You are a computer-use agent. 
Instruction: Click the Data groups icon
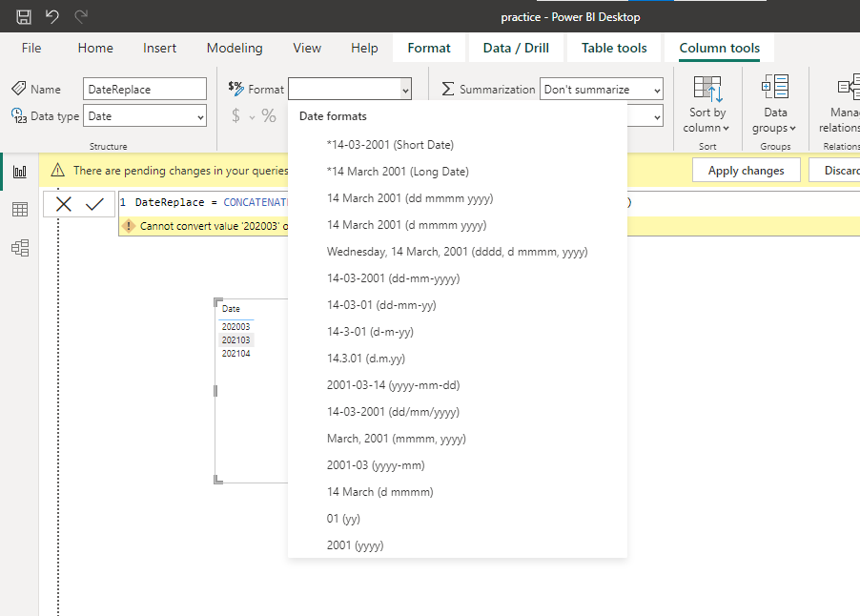pyautogui.click(x=775, y=87)
